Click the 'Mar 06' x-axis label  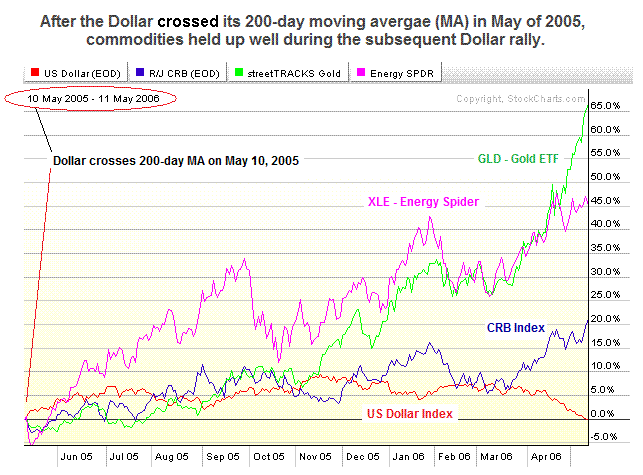(496, 457)
